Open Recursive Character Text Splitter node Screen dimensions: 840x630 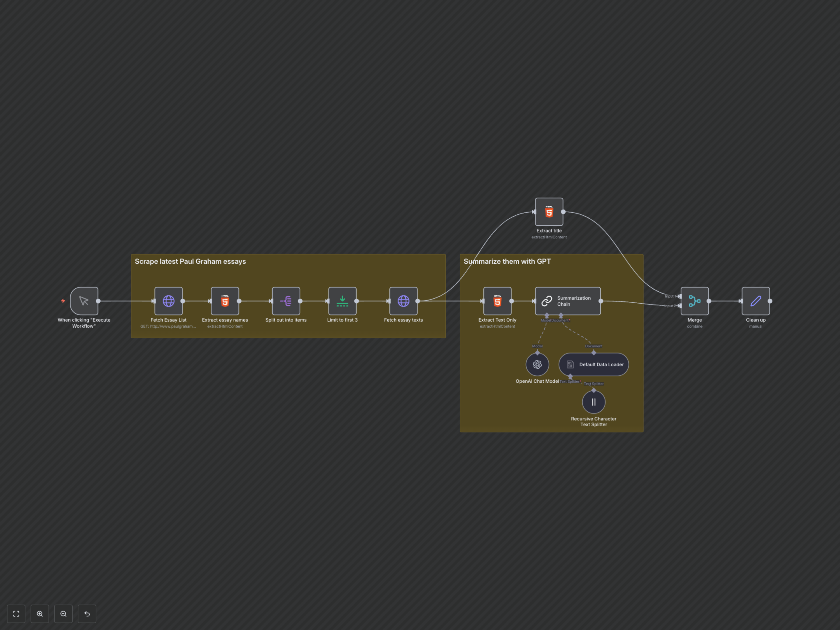[593, 402]
